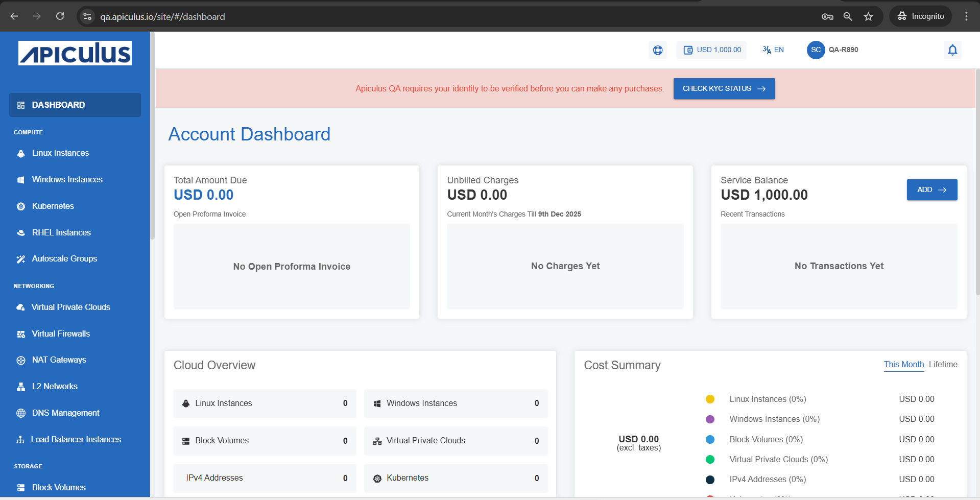Image resolution: width=980 pixels, height=500 pixels.
Task: Select the NAT Gateways icon
Action: coord(20,360)
